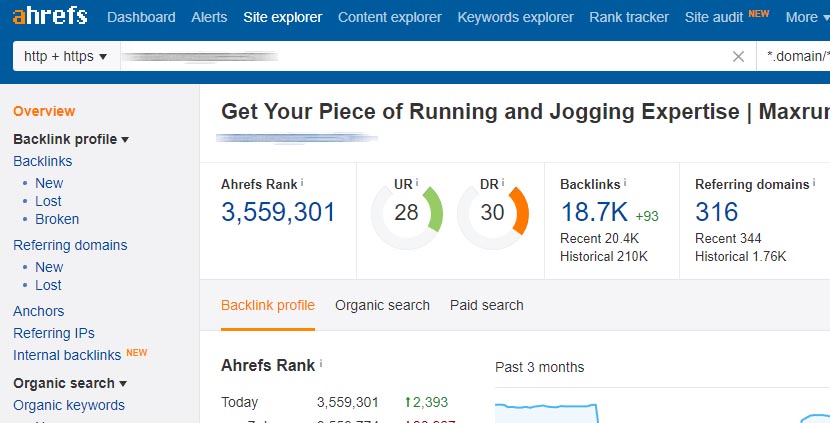
Task: Click the Ahrefs logo
Action: [50, 17]
